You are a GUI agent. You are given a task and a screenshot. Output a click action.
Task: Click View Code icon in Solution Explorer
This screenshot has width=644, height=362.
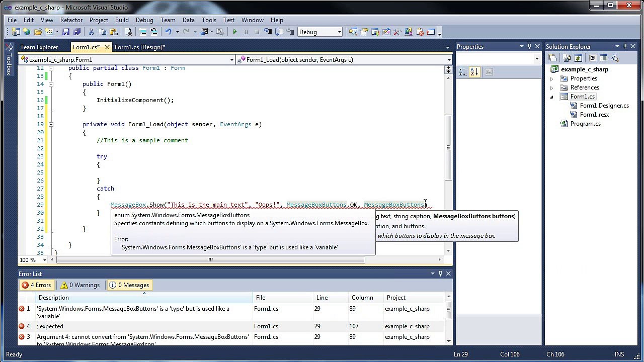(x=593, y=58)
